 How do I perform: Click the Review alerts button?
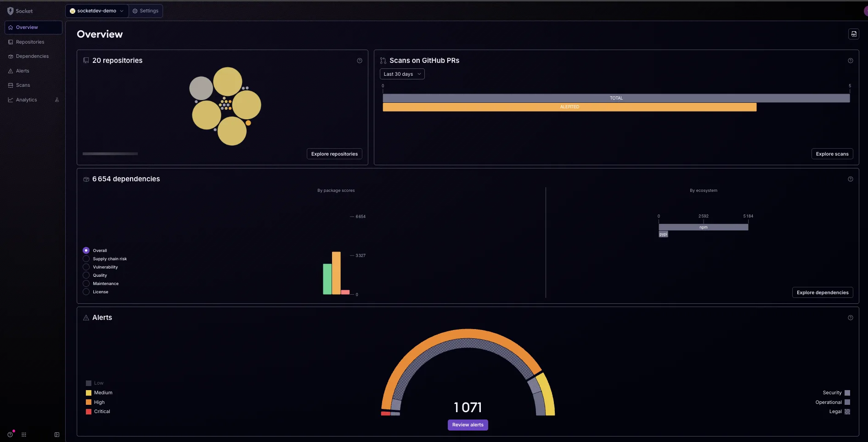[x=468, y=425]
